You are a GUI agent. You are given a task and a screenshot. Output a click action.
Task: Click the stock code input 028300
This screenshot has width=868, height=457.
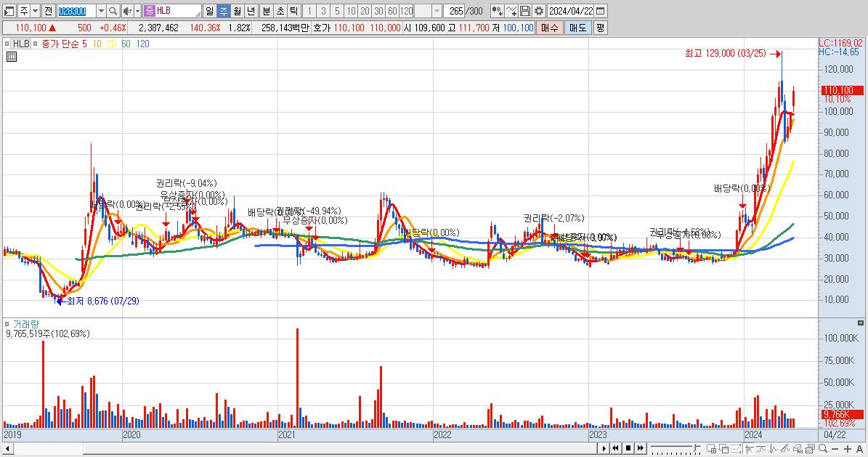point(76,11)
